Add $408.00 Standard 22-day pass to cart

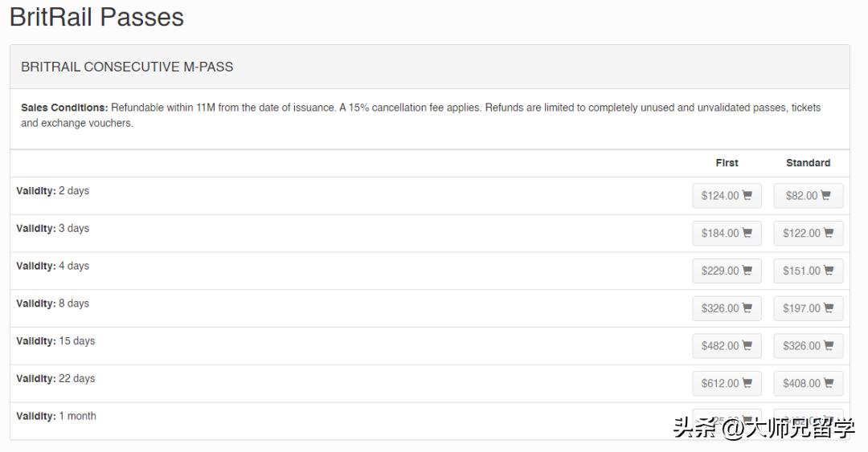click(x=809, y=384)
